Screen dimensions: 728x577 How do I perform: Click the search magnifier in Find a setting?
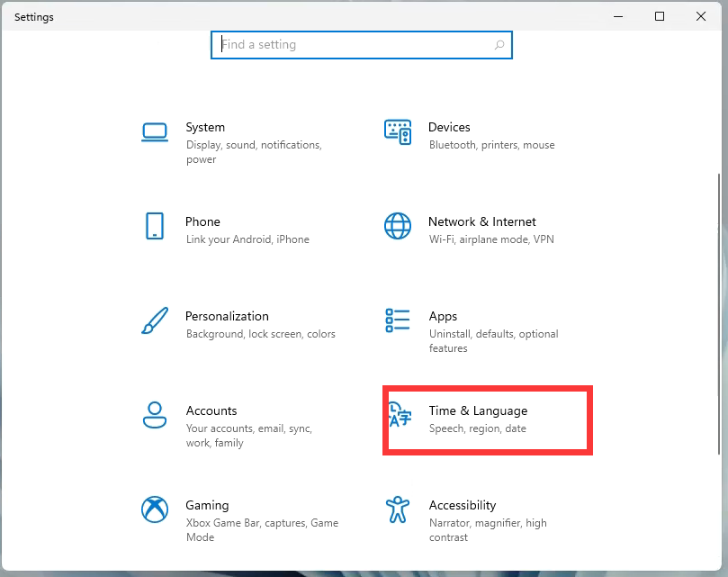pos(499,44)
